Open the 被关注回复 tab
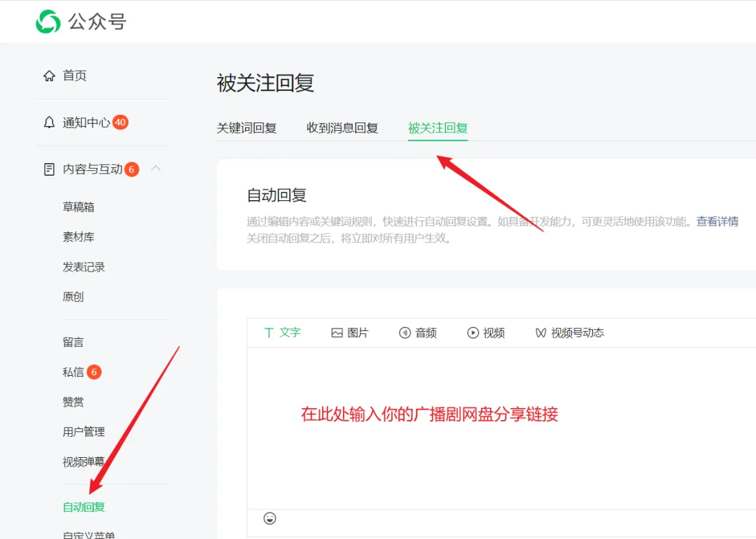Viewport: 756px width, 539px height. (437, 128)
